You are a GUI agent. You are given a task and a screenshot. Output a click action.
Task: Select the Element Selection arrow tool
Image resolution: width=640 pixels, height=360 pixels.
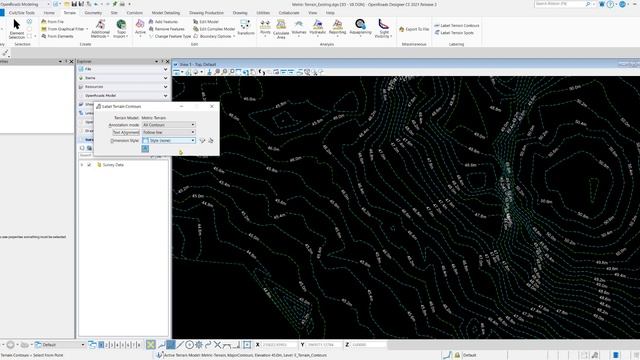(x=16, y=29)
